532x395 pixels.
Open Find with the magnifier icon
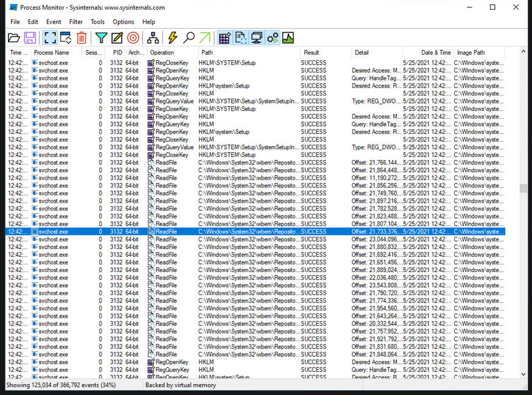189,38
